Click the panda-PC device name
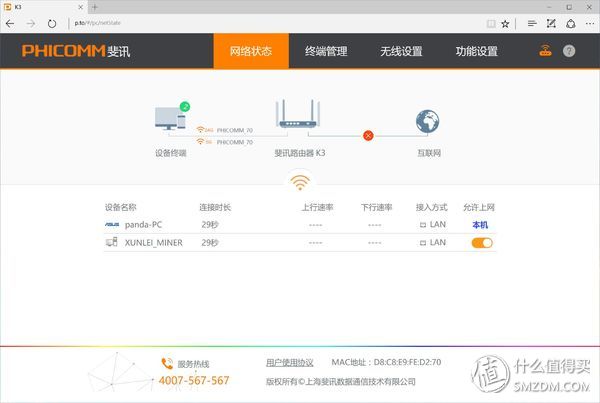600x403 pixels. point(143,225)
